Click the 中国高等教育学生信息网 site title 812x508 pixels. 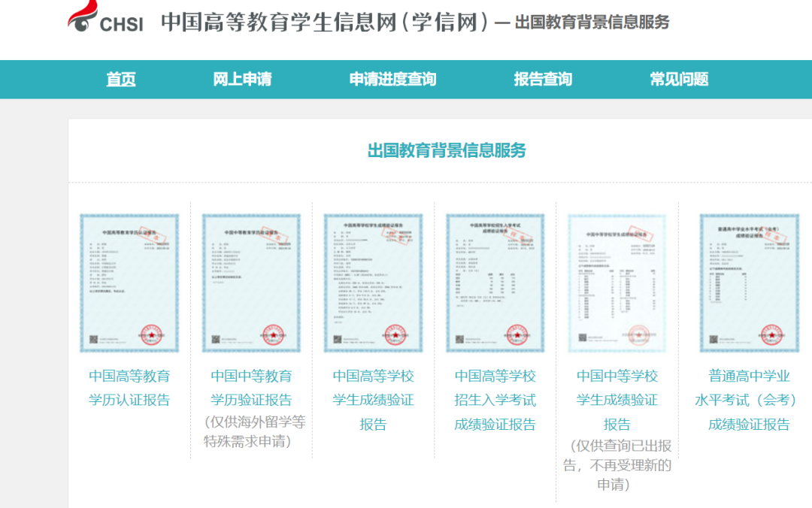coord(324,23)
